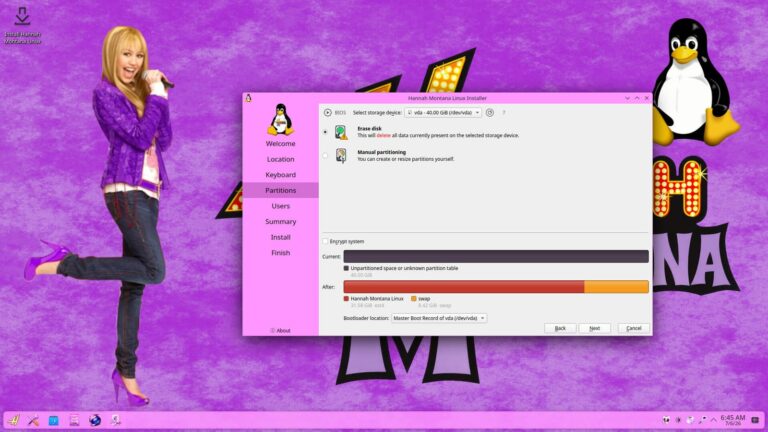
Task: Click the Erase disk heading text
Action: [369, 128]
